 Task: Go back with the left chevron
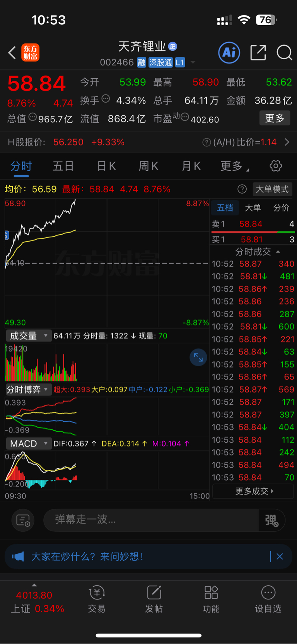pos(12,53)
